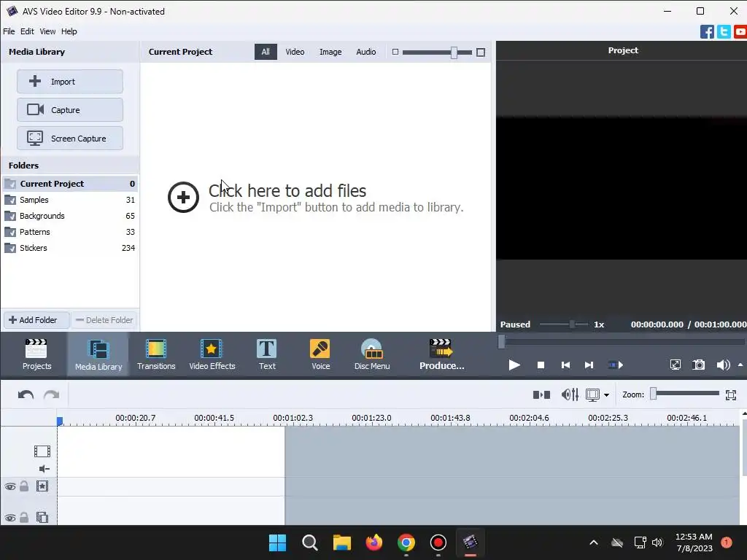
Task: Toggle visibility of the effects track
Action: [10, 486]
